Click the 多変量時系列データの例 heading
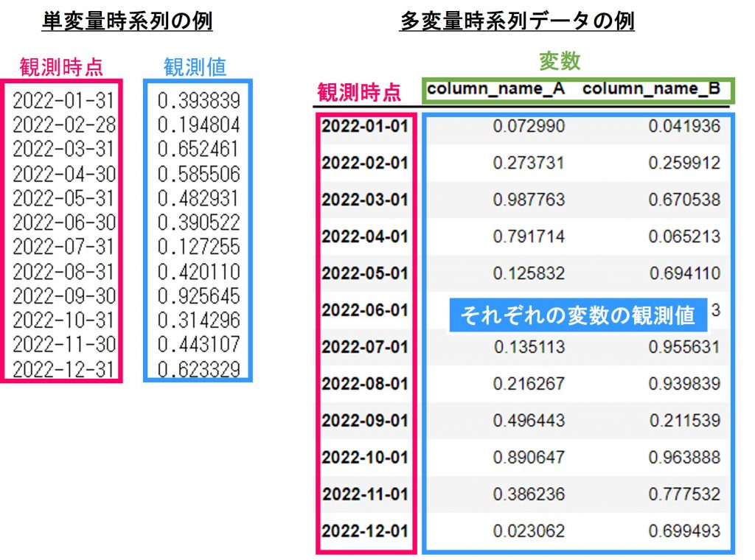 [517, 21]
